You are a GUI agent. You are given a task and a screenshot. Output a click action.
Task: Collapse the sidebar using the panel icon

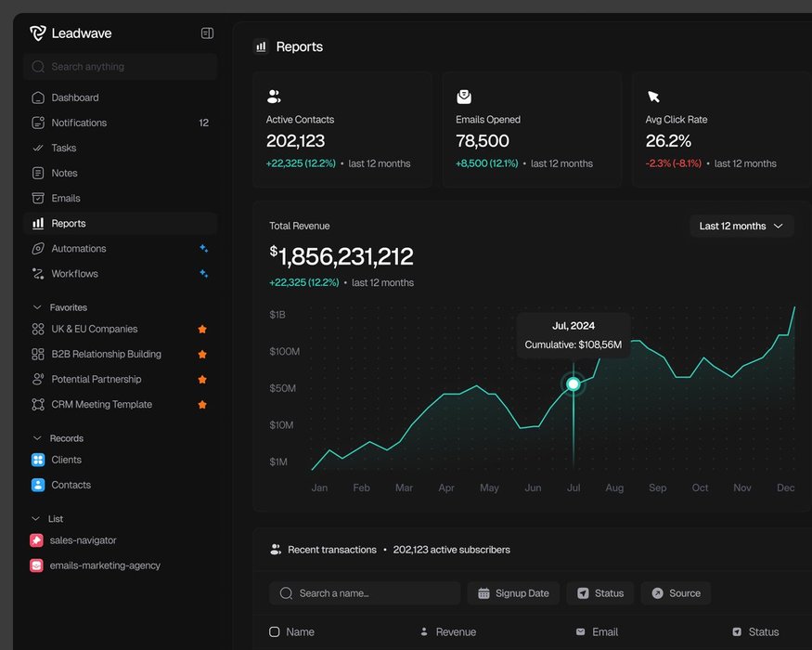[207, 33]
